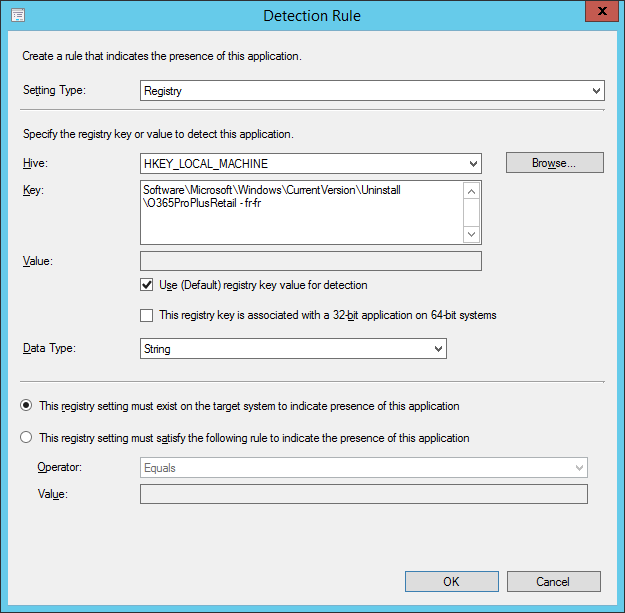
Task: Open the Operator Equals dropdown
Action: [x=364, y=468]
